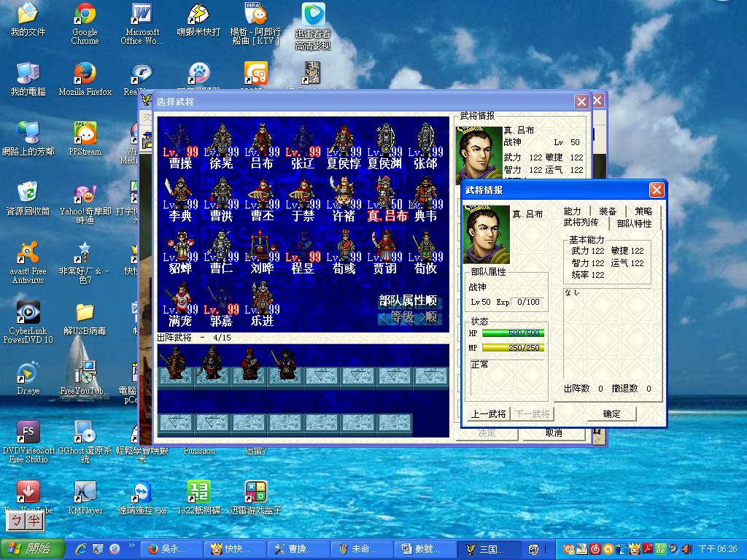Click the green HP bar
The height and width of the screenshot is (560, 747).
click(513, 333)
